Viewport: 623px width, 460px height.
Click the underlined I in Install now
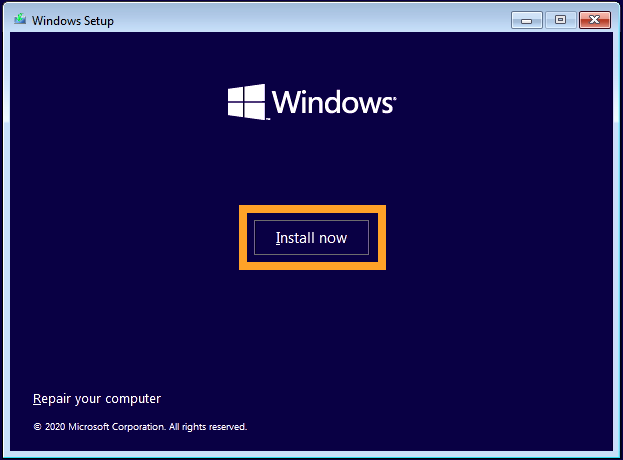(x=278, y=238)
